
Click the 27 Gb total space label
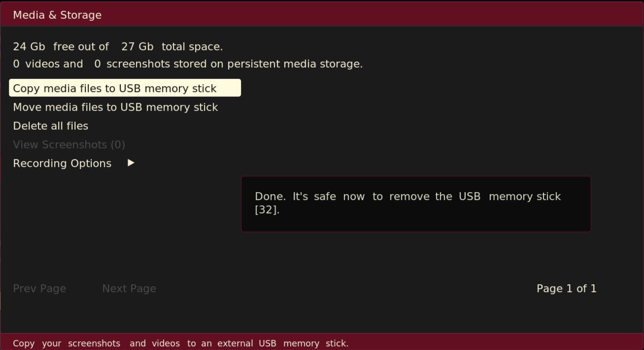coord(137,46)
